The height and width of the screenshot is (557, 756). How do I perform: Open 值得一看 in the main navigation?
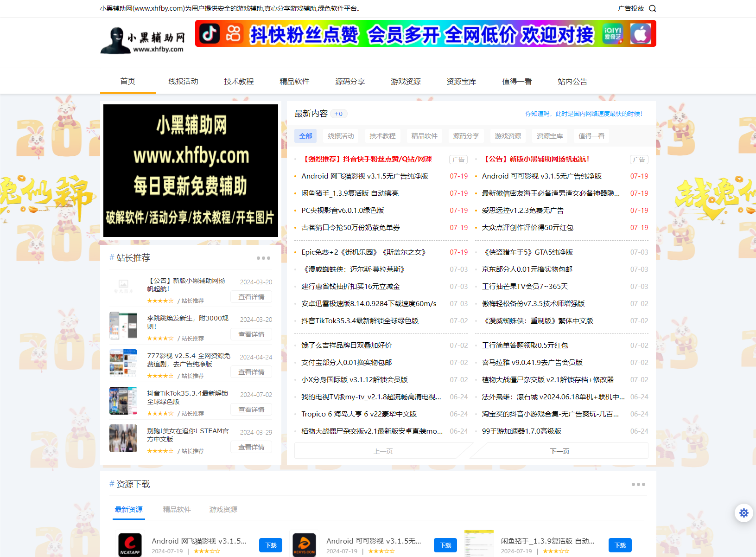[517, 81]
